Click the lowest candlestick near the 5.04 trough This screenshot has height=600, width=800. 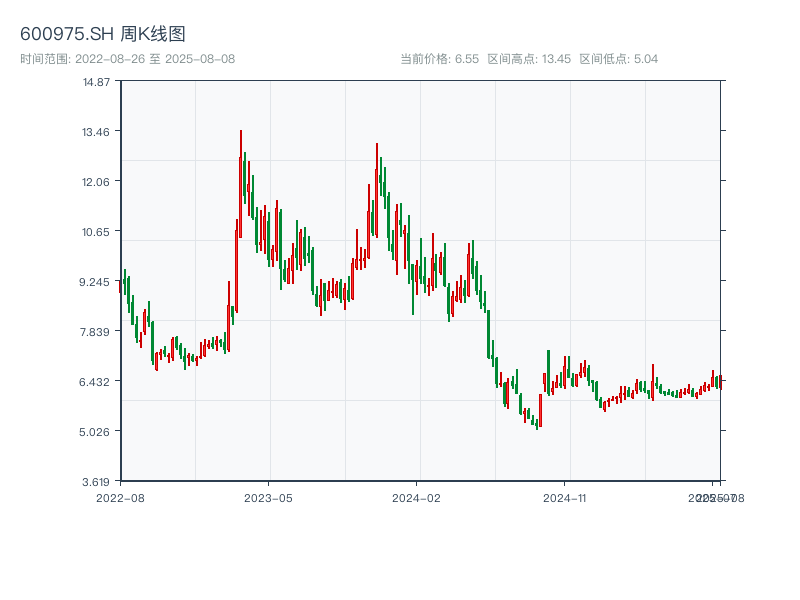point(537,424)
